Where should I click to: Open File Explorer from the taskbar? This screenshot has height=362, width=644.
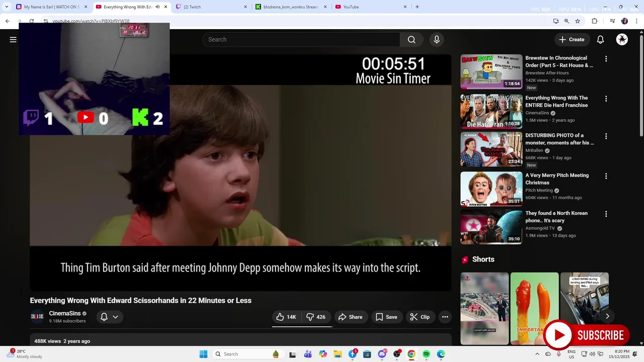(x=338, y=354)
